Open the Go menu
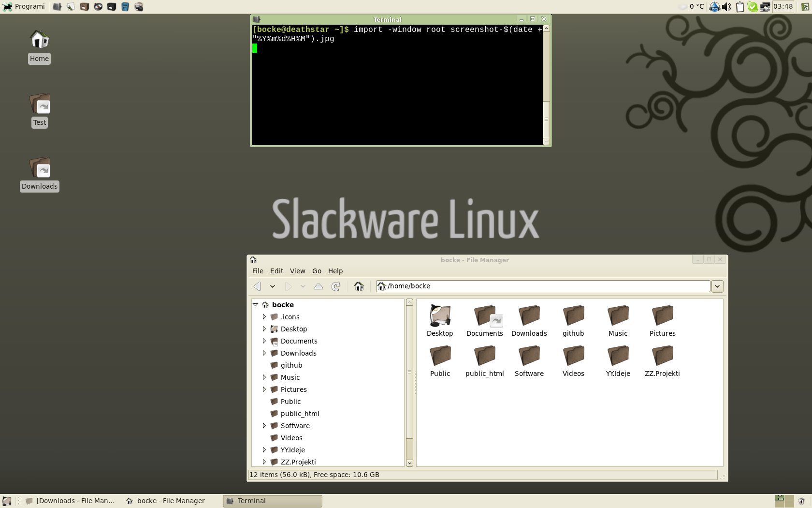Screen dimensions: 812x508 pos(317,271)
